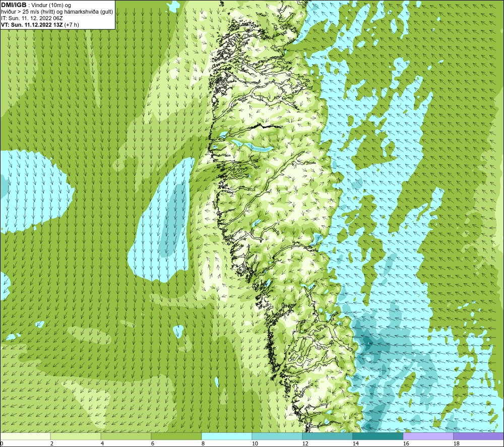Click the 4–6 m/s legend color

tap(126, 436)
